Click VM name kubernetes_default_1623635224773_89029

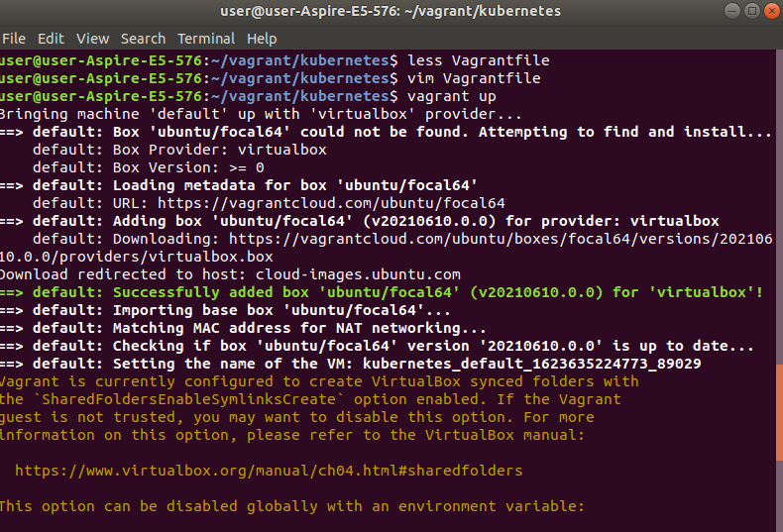point(532,364)
